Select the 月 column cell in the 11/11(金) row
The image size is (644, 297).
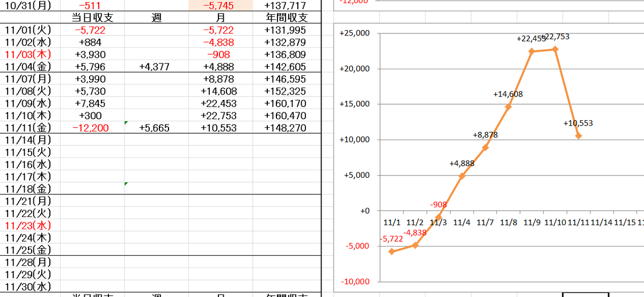221,128
